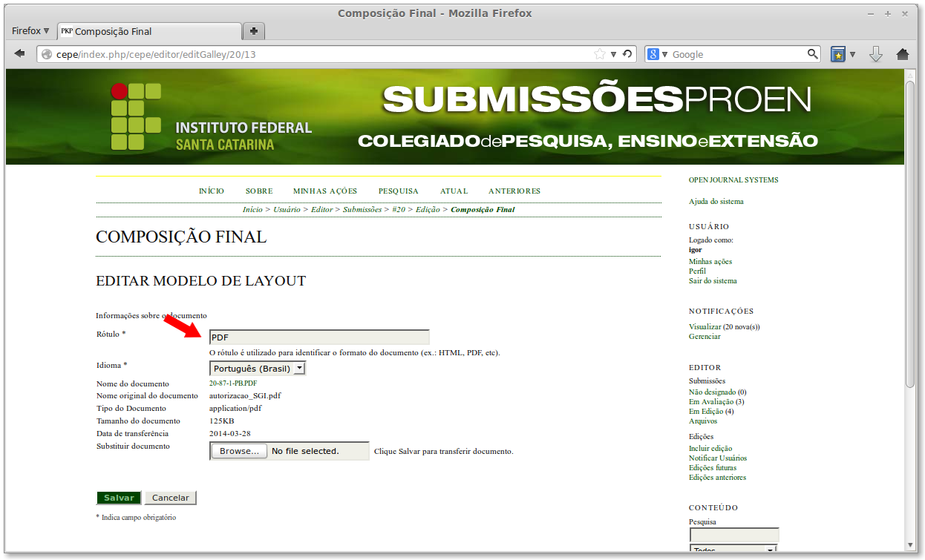Click the Cancelar button
The image size is (925, 560).
[171, 498]
